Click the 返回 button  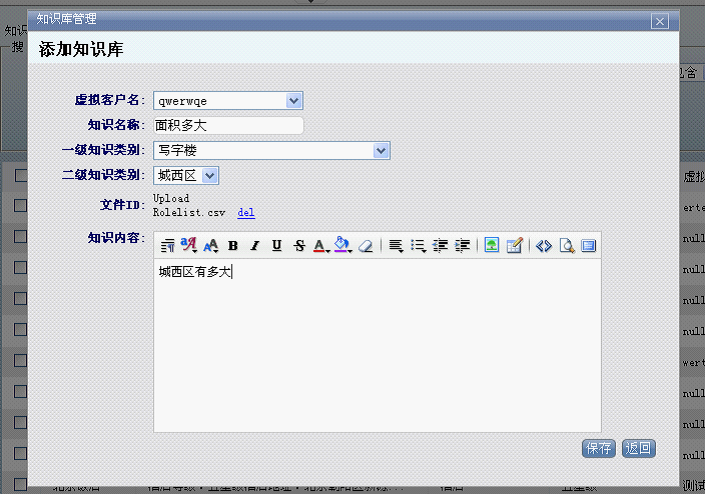click(638, 448)
